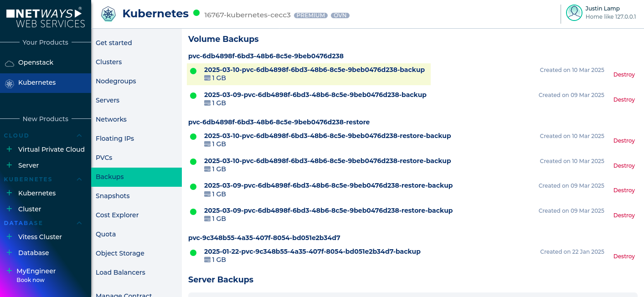This screenshot has width=644, height=297.
Task: Click the Volume Backups heading
Action: point(223,39)
